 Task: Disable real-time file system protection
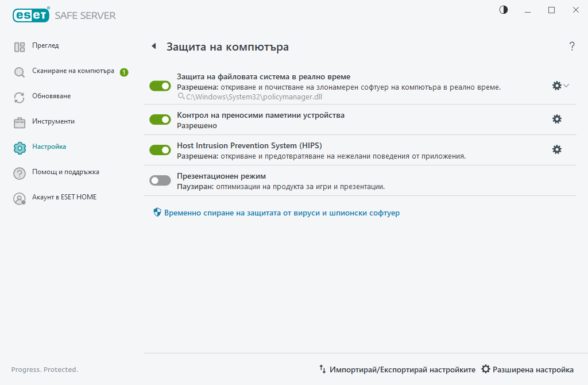160,85
